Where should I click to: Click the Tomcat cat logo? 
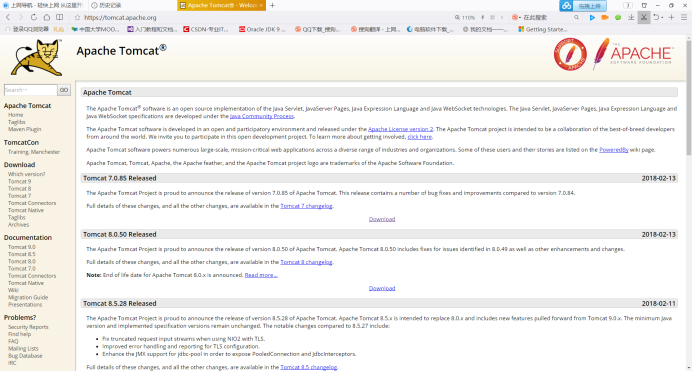click(x=37, y=57)
